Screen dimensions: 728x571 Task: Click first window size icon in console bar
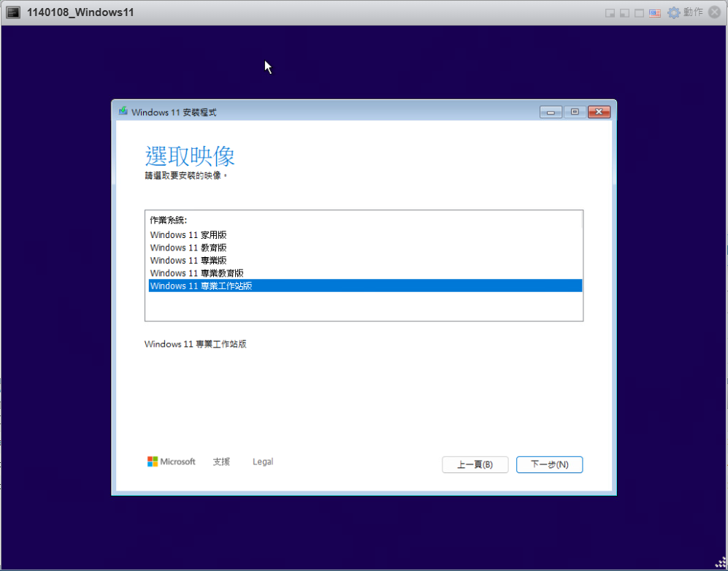click(610, 13)
